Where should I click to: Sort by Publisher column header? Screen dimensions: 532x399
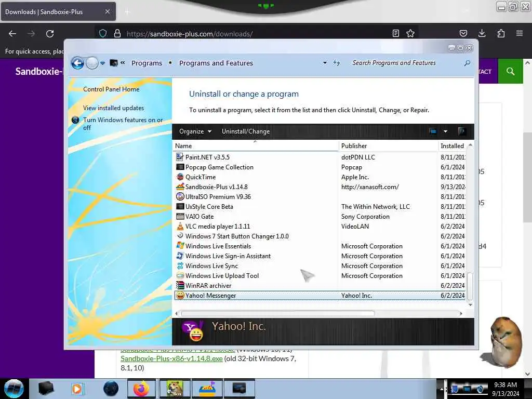click(389, 146)
